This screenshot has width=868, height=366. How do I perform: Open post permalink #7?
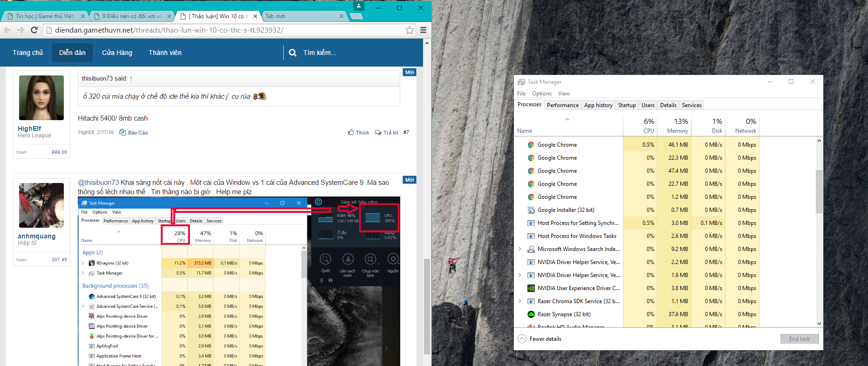pyautogui.click(x=406, y=133)
